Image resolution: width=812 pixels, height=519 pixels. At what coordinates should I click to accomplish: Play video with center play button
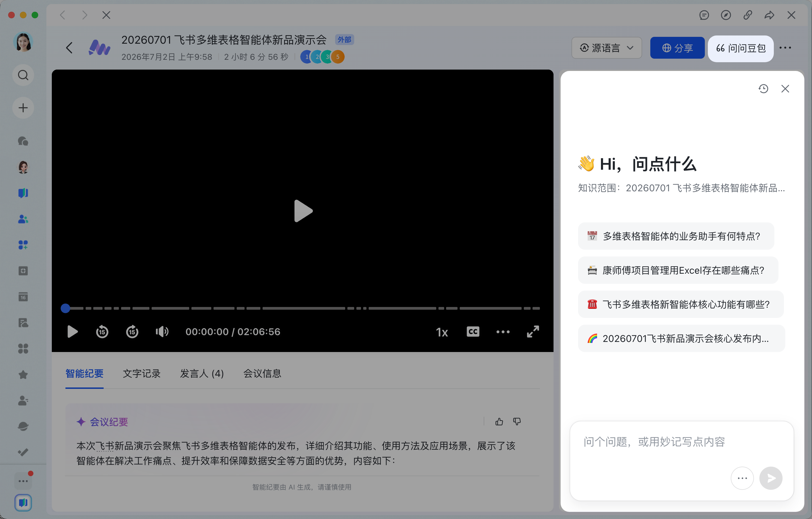303,211
